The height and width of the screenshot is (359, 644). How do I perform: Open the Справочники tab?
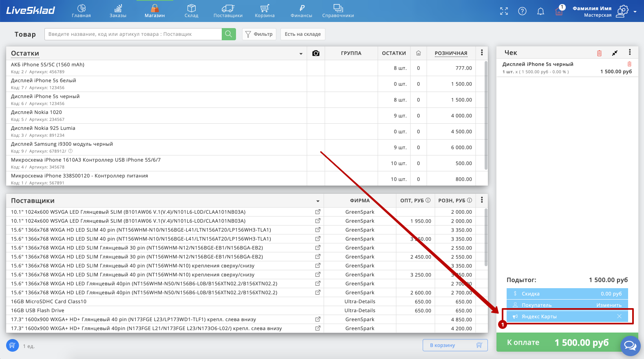[338, 11]
